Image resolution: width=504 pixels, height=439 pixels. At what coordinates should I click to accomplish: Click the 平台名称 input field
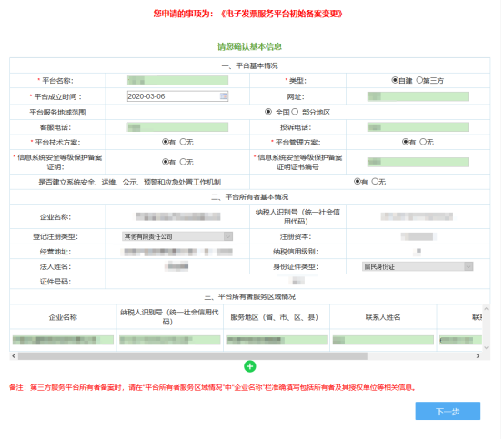tap(177, 80)
